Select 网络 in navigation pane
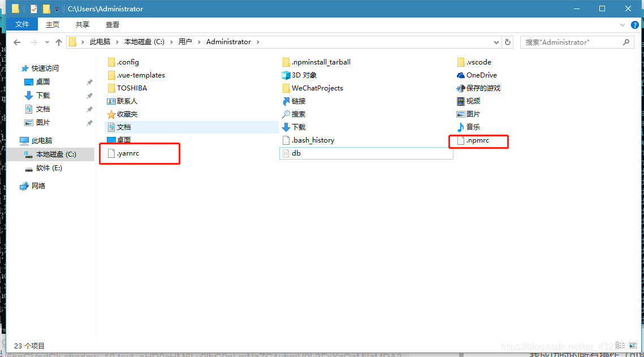 click(x=33, y=186)
